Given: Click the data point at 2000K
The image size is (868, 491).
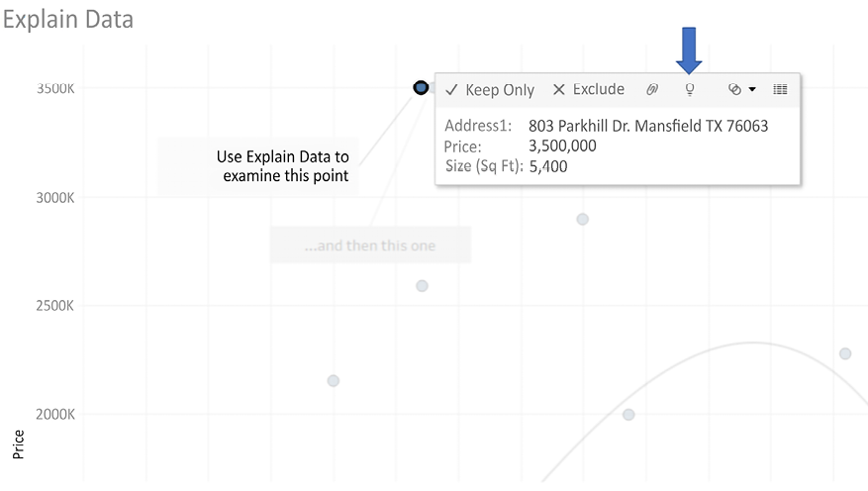Looking at the screenshot, I should coord(628,415).
